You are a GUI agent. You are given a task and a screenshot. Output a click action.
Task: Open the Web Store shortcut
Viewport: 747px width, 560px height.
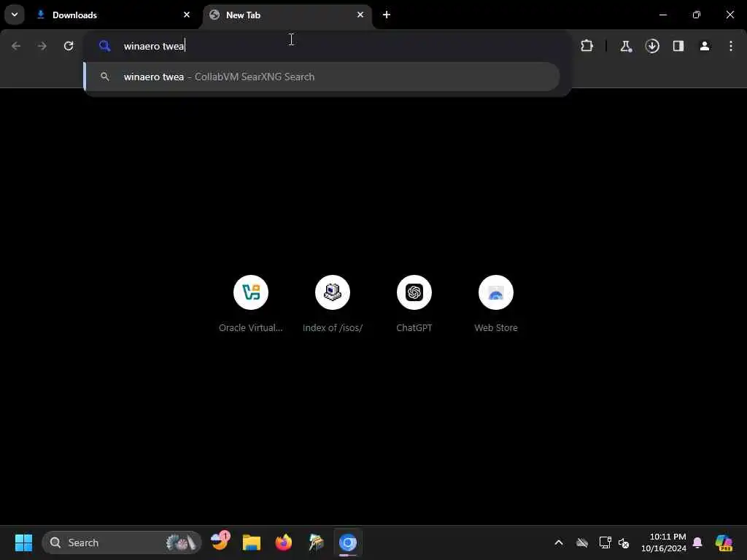click(x=496, y=303)
